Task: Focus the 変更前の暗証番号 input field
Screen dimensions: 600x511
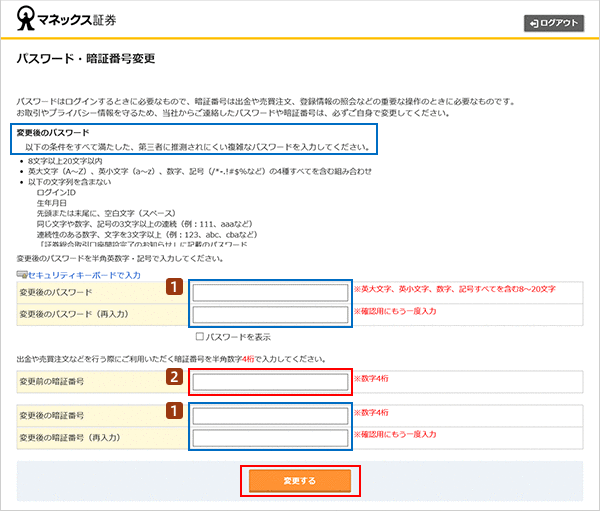Action: click(x=270, y=382)
